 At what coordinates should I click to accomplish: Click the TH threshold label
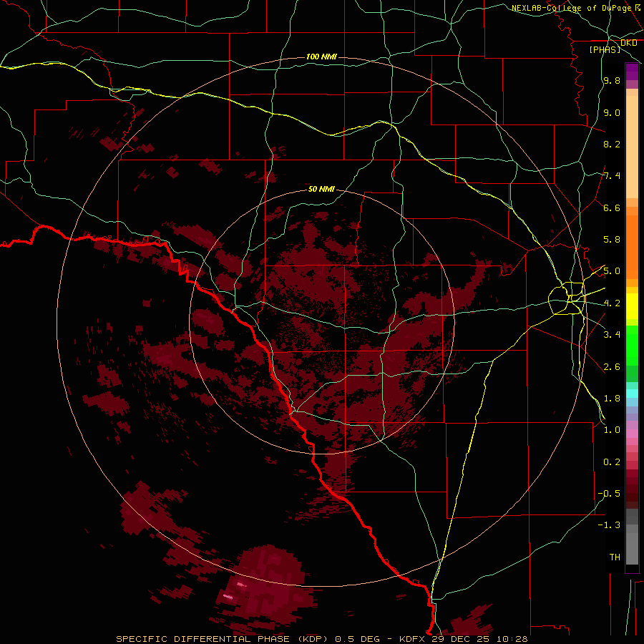point(615,557)
